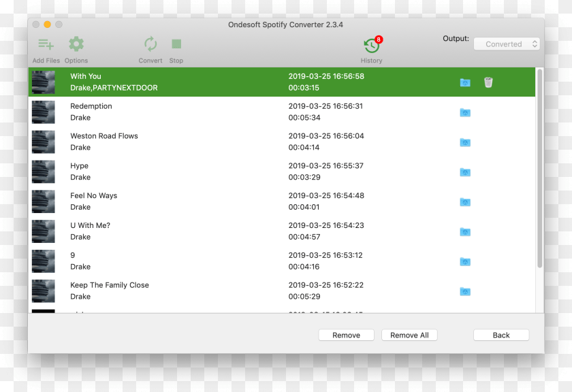Click artist text Drake,PARTYNEXTDOOR

114,88
